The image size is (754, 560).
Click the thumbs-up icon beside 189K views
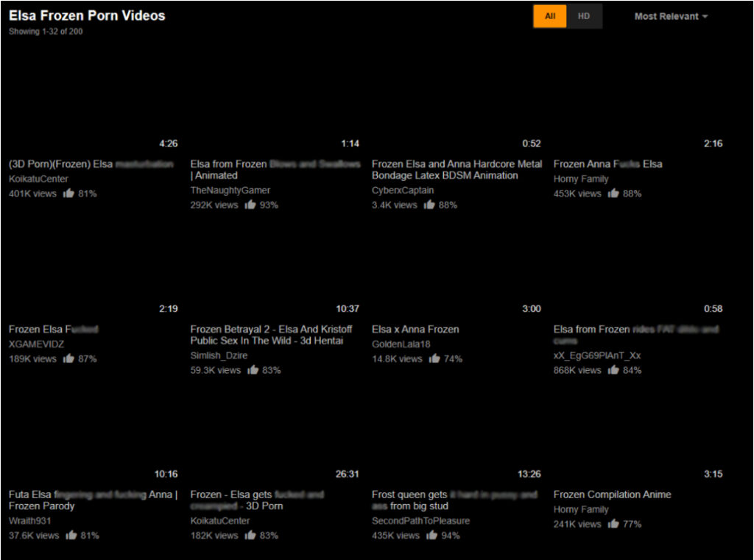(68, 358)
